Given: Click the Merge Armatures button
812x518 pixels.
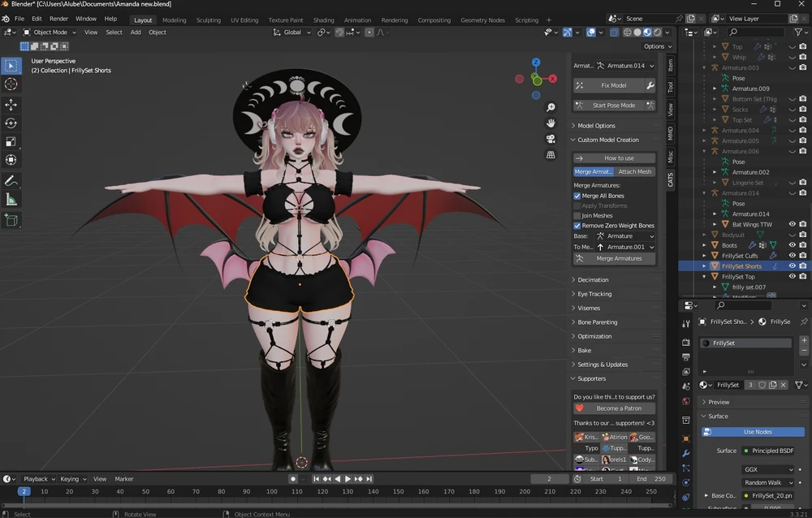Looking at the screenshot, I should (614, 258).
